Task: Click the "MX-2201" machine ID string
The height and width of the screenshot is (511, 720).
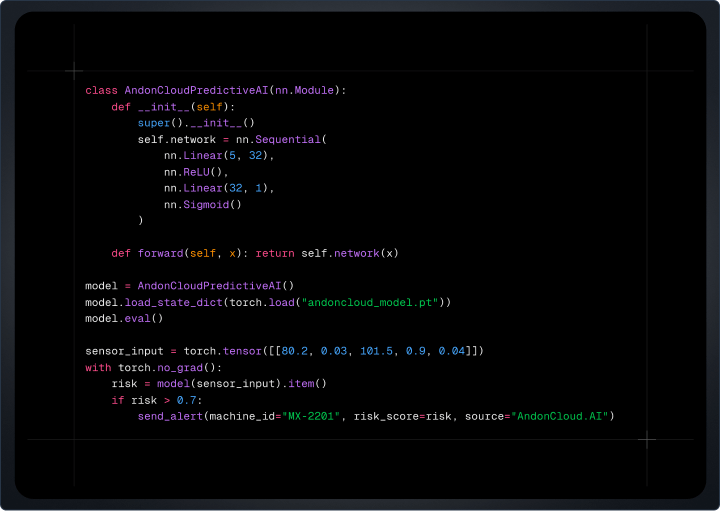Action: (x=309, y=416)
